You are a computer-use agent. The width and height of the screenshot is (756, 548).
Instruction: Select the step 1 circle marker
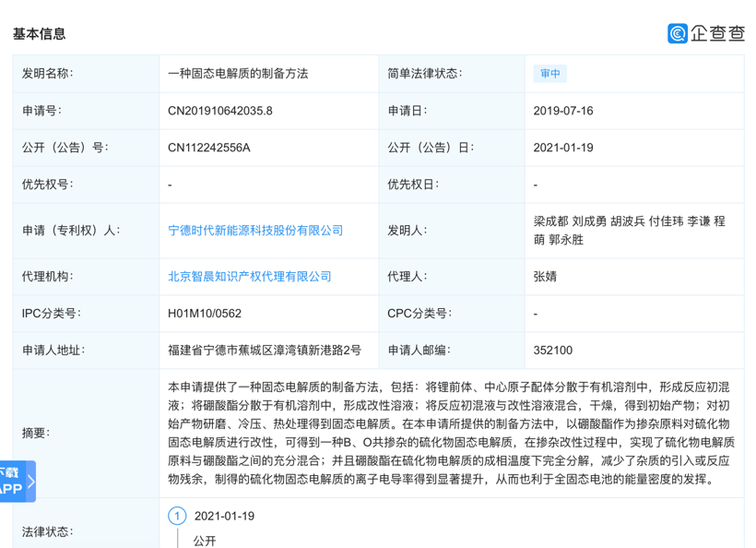click(177, 516)
